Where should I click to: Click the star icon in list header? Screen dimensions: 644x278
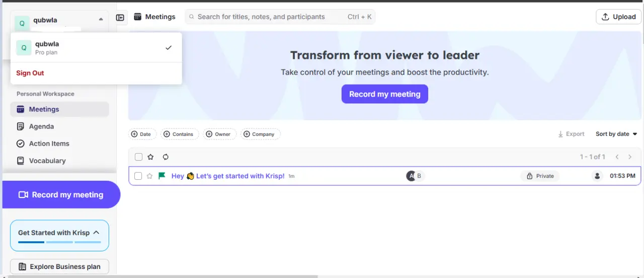[150, 157]
